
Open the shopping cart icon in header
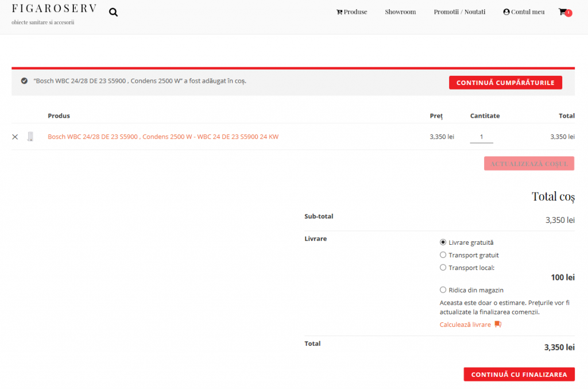565,12
